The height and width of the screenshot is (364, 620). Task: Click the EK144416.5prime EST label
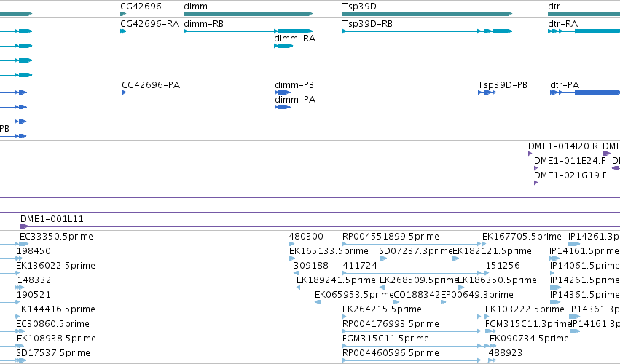coord(55,309)
